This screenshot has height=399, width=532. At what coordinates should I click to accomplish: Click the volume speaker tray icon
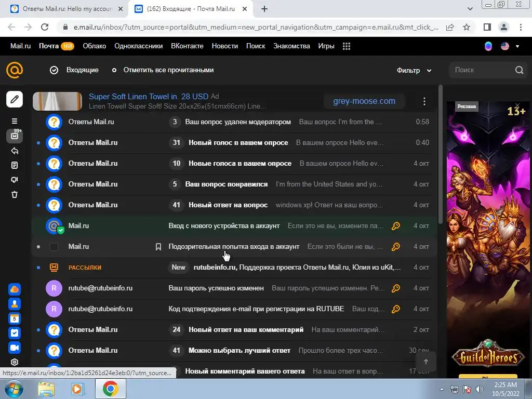pyautogui.click(x=480, y=389)
